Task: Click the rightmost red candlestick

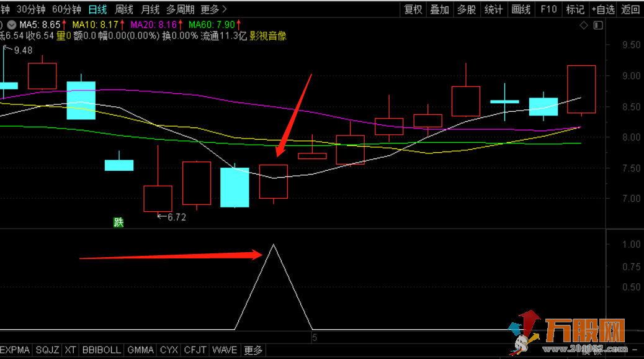Action: coord(581,89)
